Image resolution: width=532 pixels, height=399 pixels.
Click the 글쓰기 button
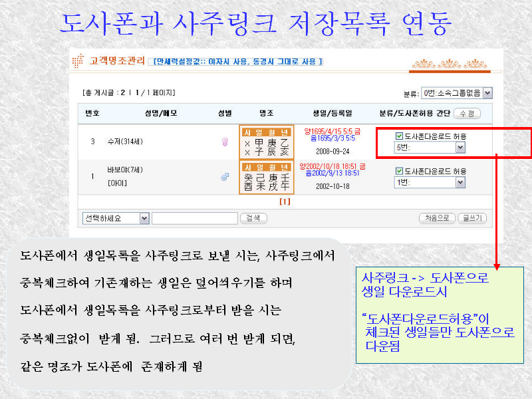click(472, 218)
